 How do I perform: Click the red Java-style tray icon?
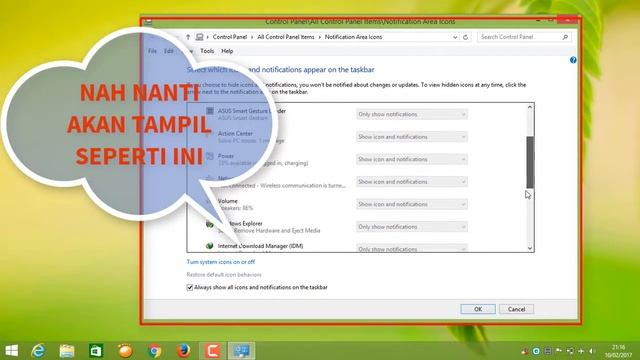coord(524,351)
